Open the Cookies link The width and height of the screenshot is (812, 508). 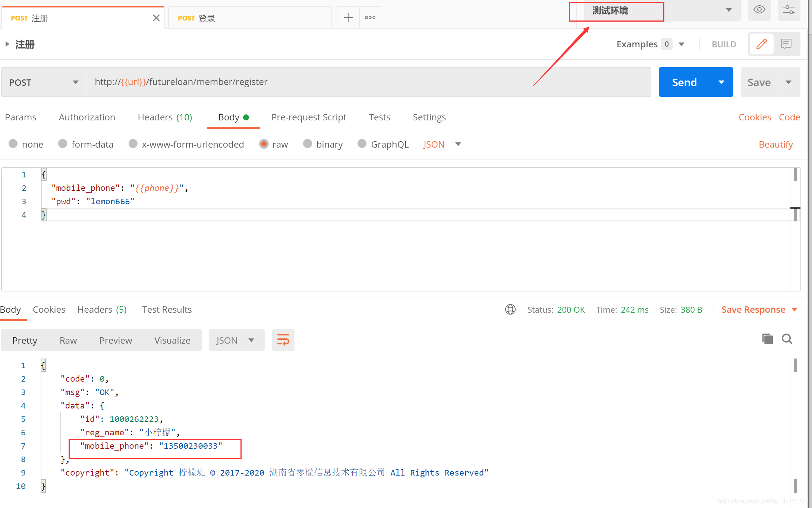coord(755,117)
